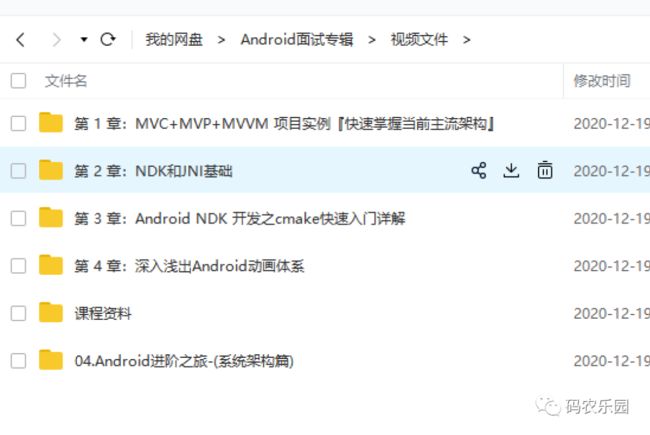The image size is (650, 435).
Task: Refresh the folder listing
Action: click(108, 39)
